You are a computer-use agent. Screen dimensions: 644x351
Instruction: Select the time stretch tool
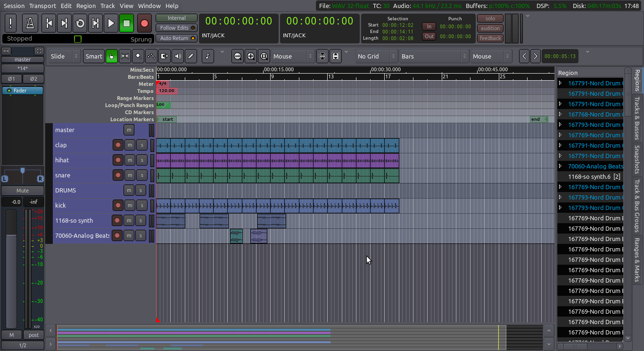(x=165, y=56)
